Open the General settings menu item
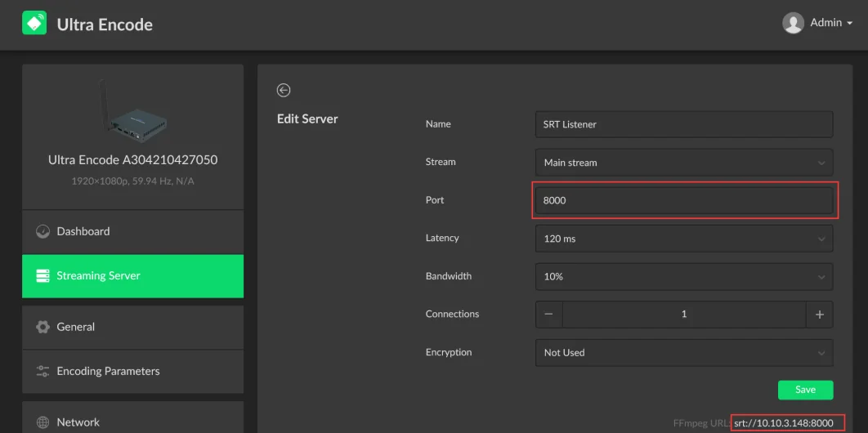Image resolution: width=868 pixels, height=433 pixels. coord(133,327)
